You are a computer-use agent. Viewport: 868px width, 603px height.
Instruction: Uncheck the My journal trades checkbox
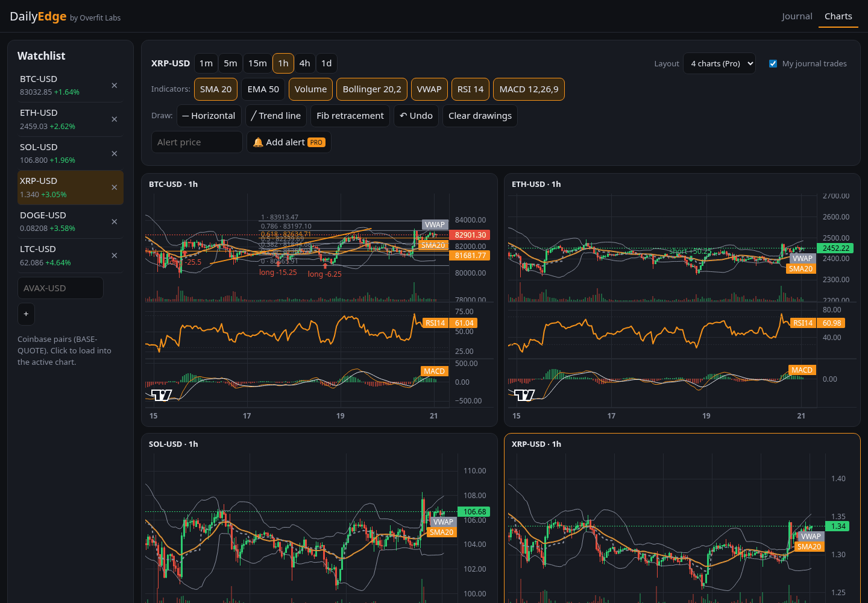(x=773, y=63)
